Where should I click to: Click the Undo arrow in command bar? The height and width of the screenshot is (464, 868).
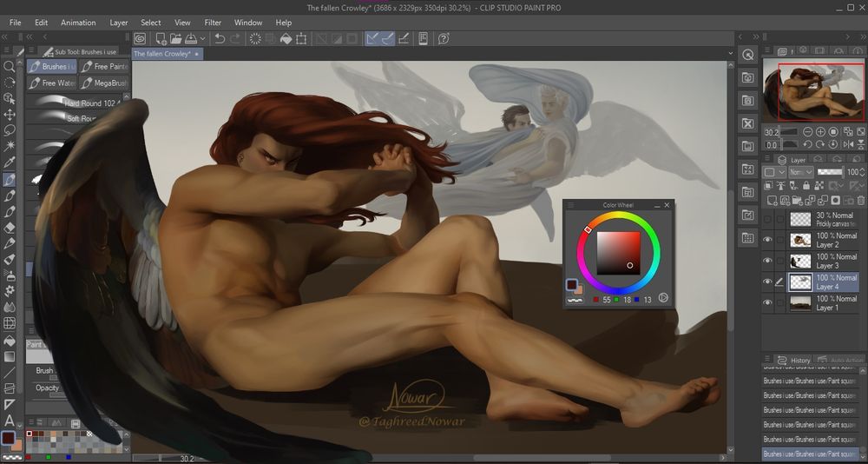[220, 38]
